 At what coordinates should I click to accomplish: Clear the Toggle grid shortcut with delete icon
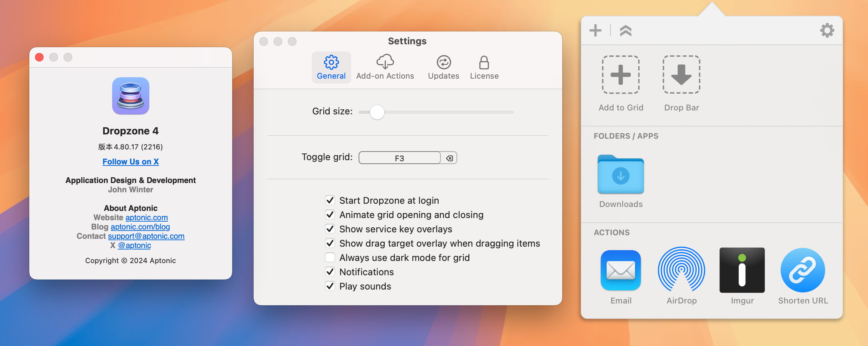pos(449,158)
